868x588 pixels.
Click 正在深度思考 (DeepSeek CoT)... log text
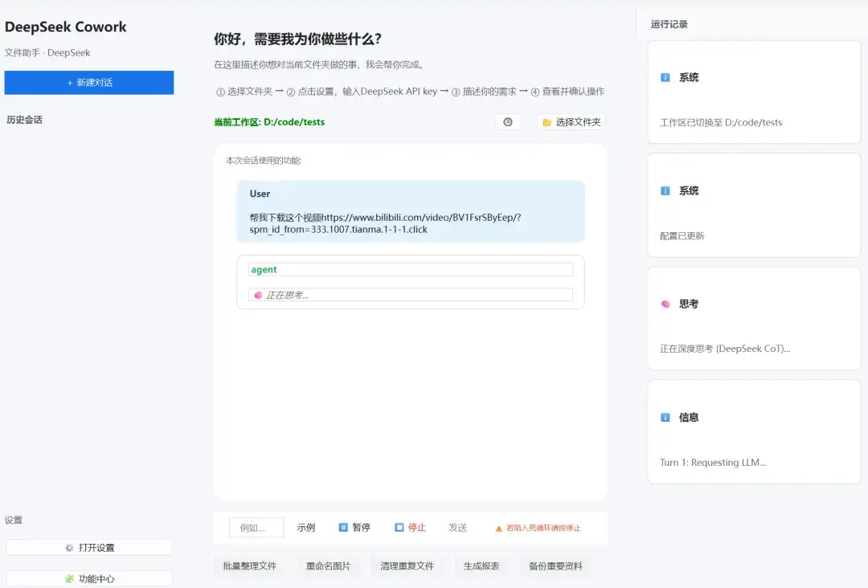pyautogui.click(x=725, y=349)
